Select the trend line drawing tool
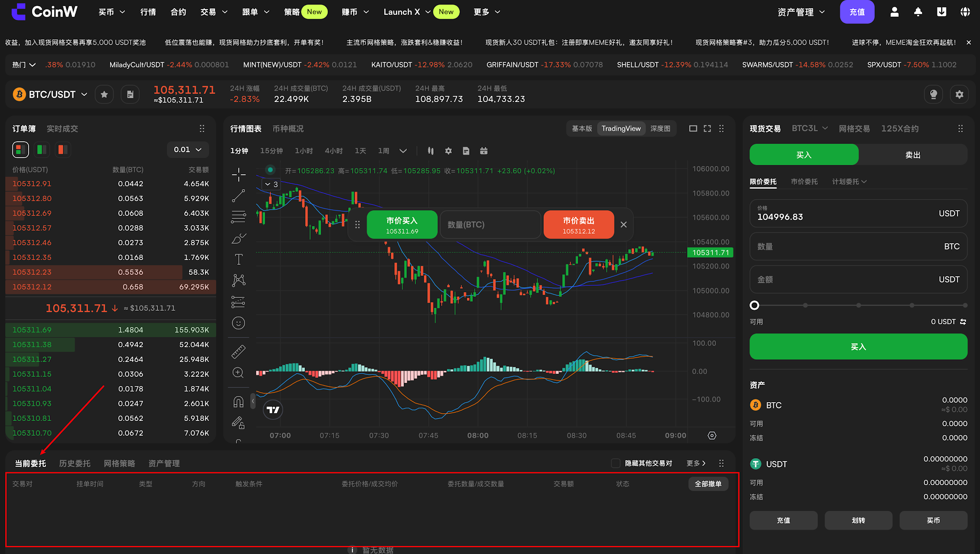The image size is (980, 554). click(238, 196)
